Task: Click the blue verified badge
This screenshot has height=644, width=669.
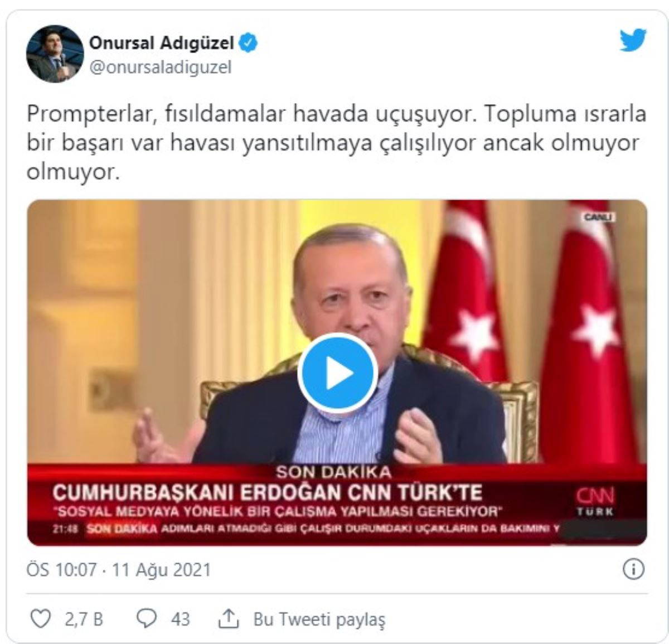Action: point(249,42)
